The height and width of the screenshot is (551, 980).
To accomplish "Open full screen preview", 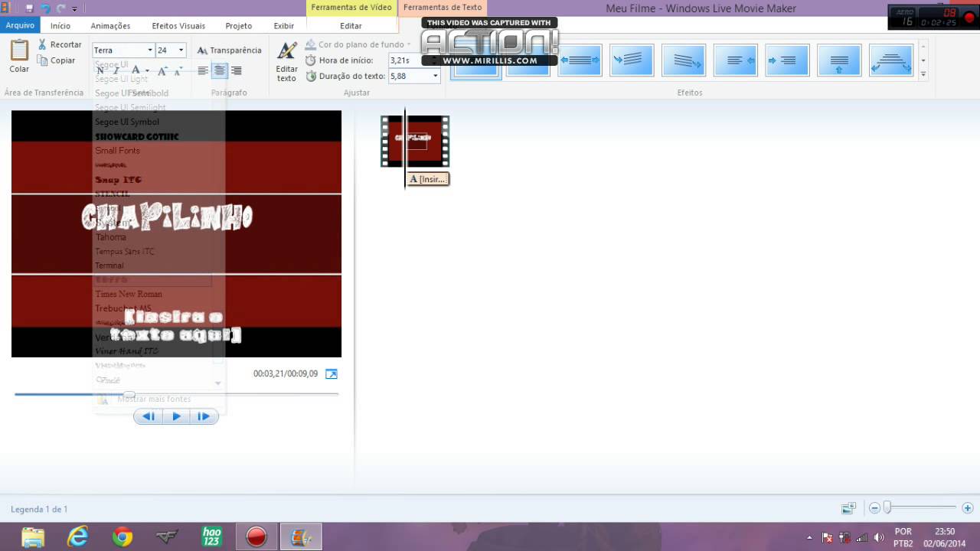I will (332, 373).
